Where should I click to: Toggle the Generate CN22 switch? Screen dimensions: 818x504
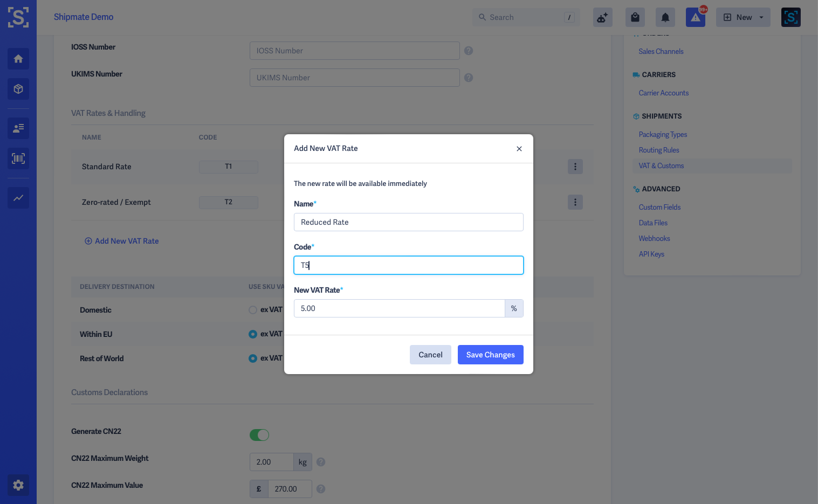coord(259,435)
